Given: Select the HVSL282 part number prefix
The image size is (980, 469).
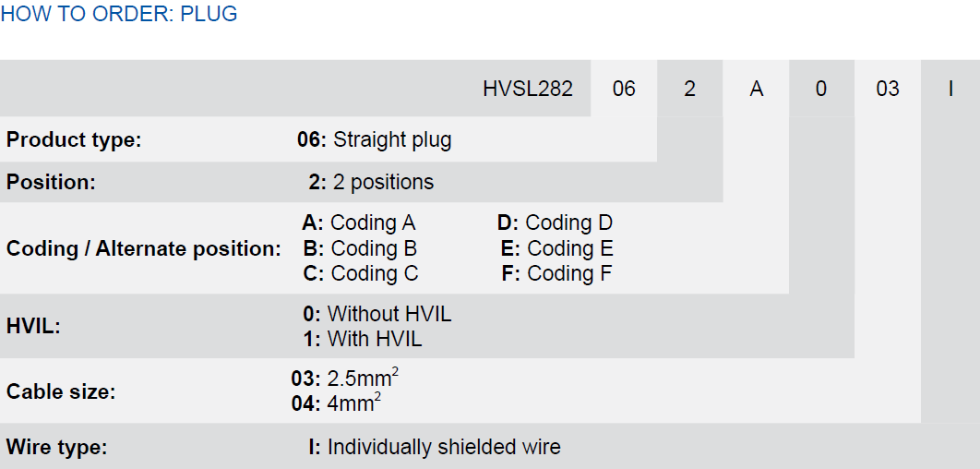Looking at the screenshot, I should 527,89.
